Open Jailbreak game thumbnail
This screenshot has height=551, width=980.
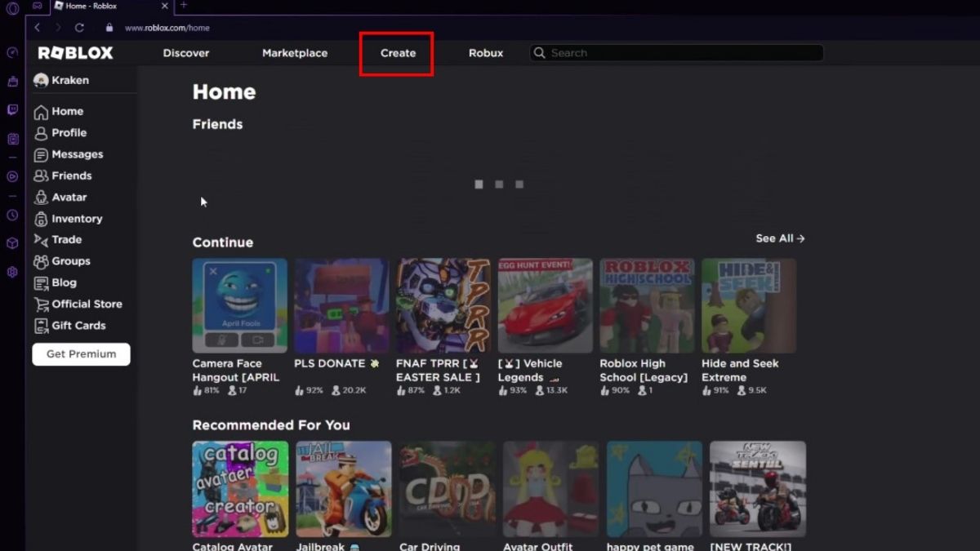(344, 489)
